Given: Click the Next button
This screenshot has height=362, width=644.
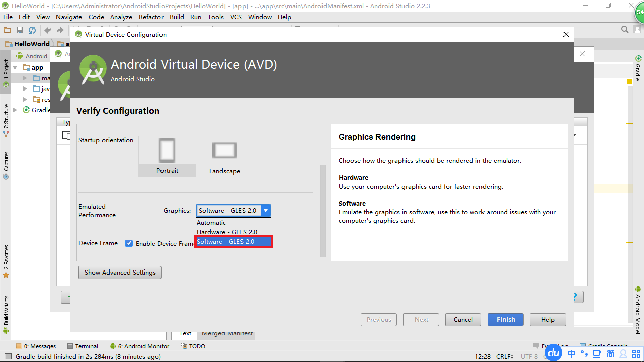Looking at the screenshot, I should [x=421, y=320].
